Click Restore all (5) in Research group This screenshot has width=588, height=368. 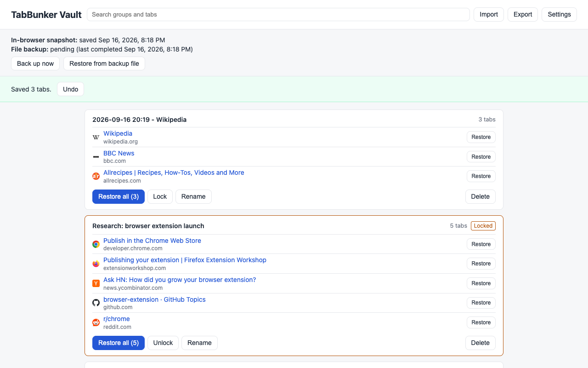119,343
